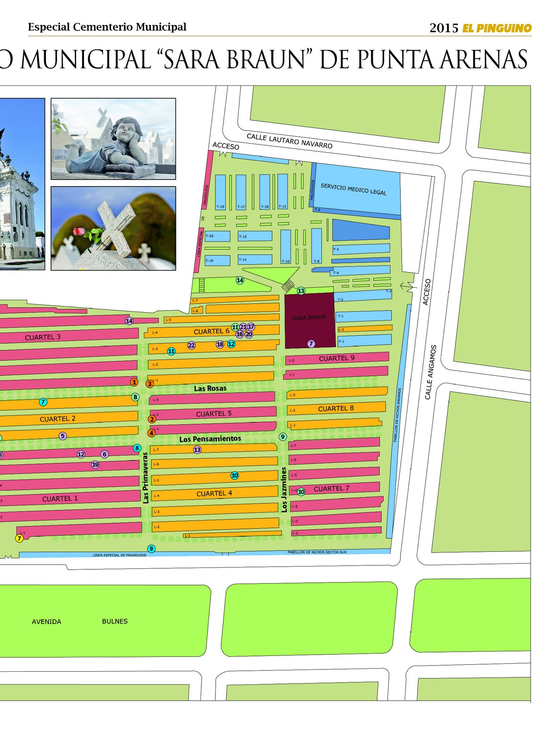Click the CUARTEL 1 label

point(60,499)
